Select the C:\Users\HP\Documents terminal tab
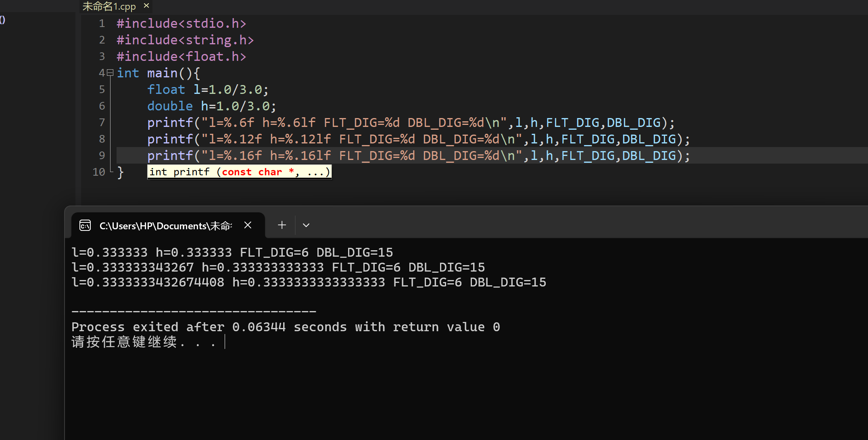Screen dimensions: 868x440 (x=165, y=226)
